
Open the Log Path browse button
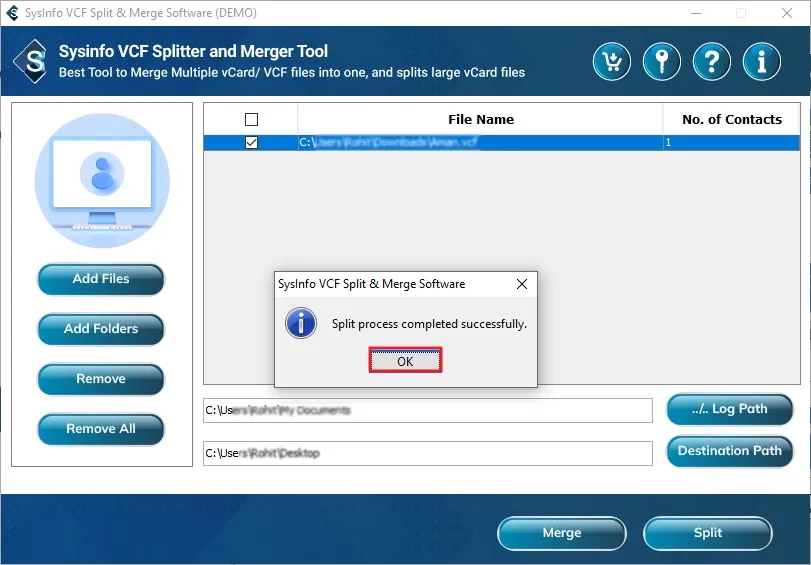(x=729, y=409)
